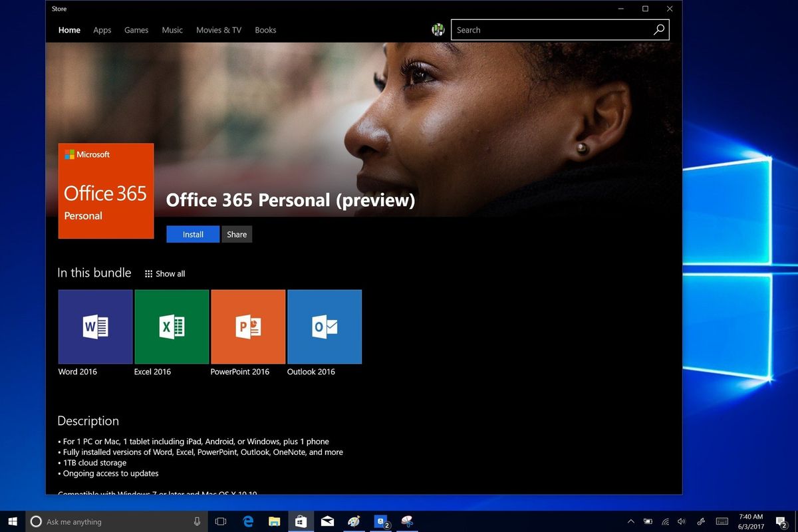
Task: Select the PowerPoint 2016 bundle icon
Action: (248, 327)
